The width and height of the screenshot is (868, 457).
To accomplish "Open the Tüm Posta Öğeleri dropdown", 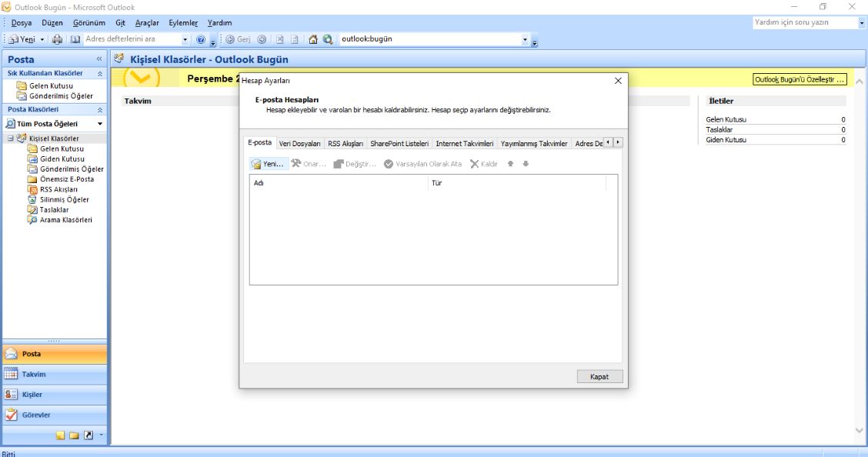I will click(99, 124).
